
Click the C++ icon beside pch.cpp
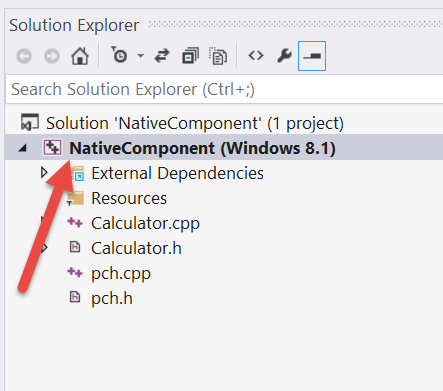click(75, 272)
